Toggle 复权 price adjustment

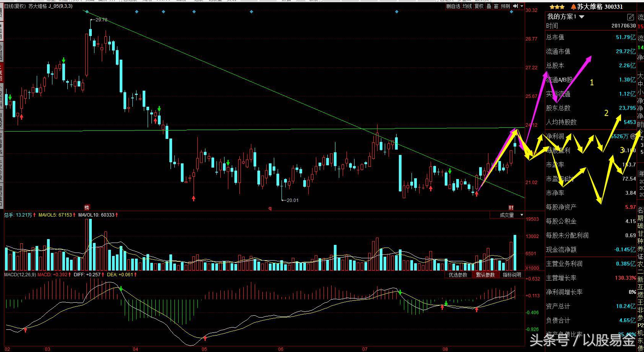[479, 6]
